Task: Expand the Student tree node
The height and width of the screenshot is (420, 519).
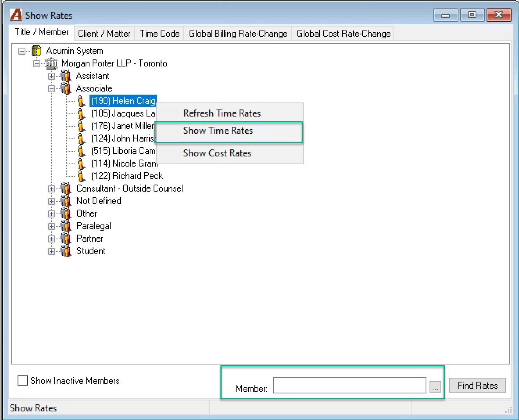Action: (x=52, y=251)
